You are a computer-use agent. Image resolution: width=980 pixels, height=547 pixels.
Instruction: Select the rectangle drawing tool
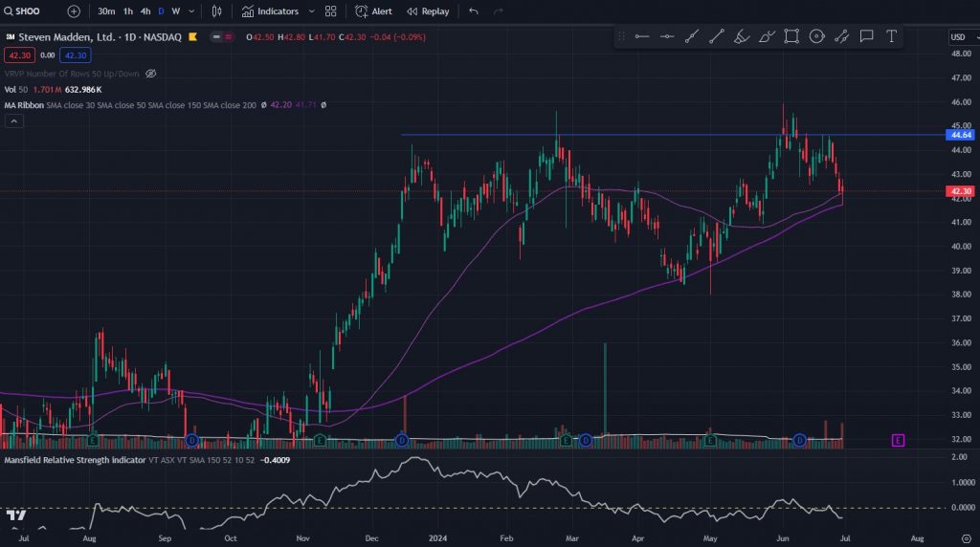pos(791,36)
